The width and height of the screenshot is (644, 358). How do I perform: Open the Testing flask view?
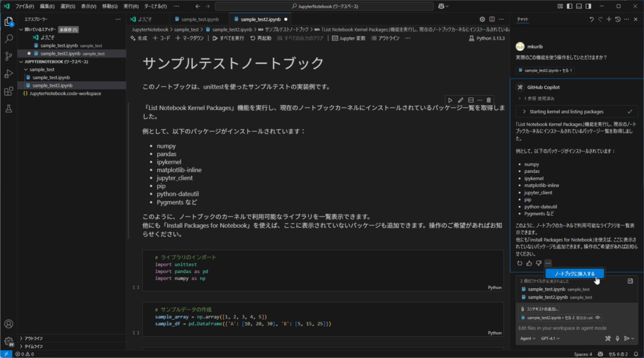click(x=9, y=109)
